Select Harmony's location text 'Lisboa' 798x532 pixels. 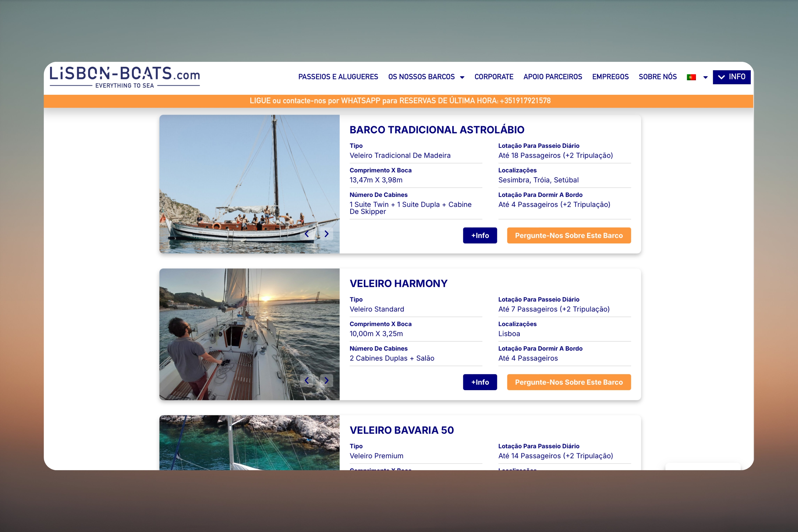pyautogui.click(x=509, y=333)
